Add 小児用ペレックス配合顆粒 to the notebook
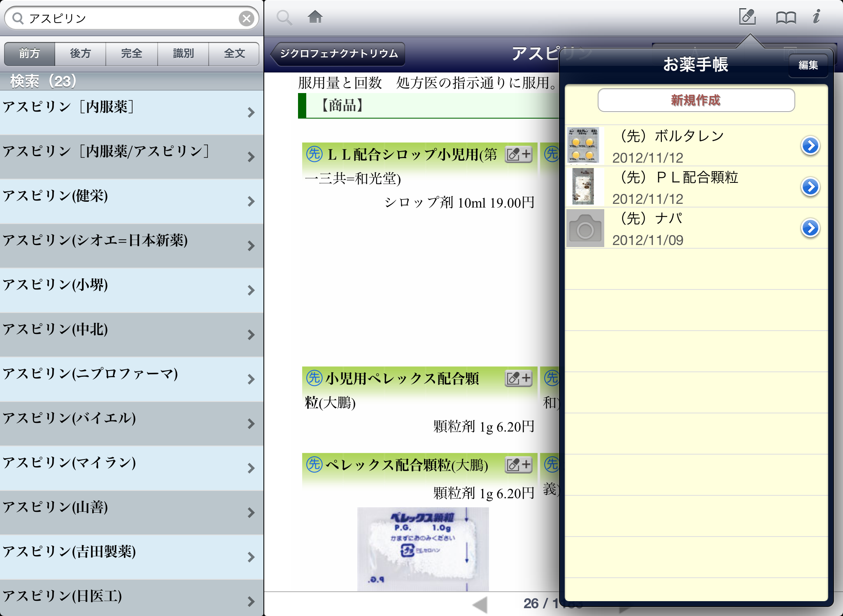This screenshot has height=616, width=843. tap(518, 378)
